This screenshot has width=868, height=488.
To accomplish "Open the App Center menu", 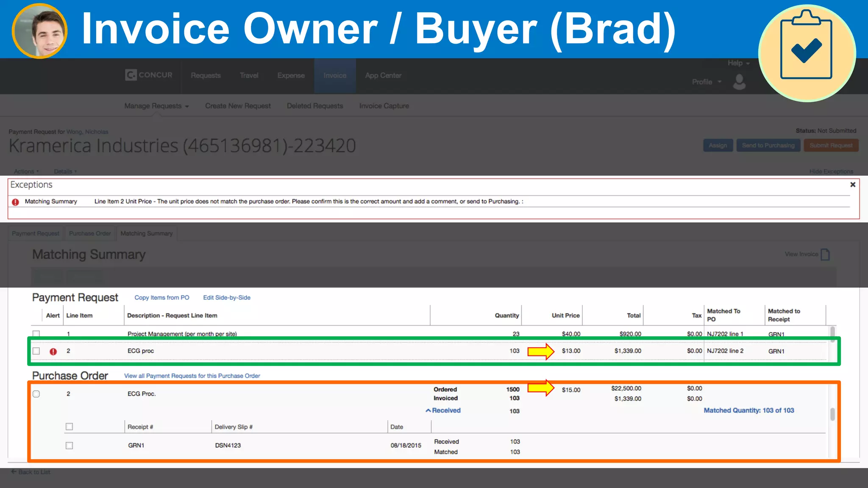I will [x=383, y=75].
